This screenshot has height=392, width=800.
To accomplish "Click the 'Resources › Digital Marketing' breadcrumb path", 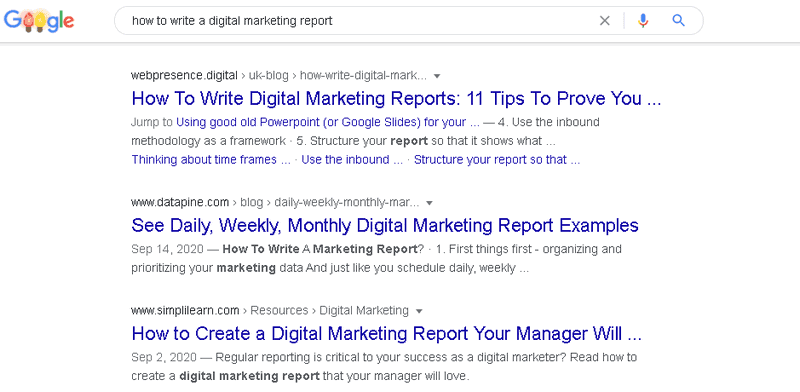I will point(330,310).
